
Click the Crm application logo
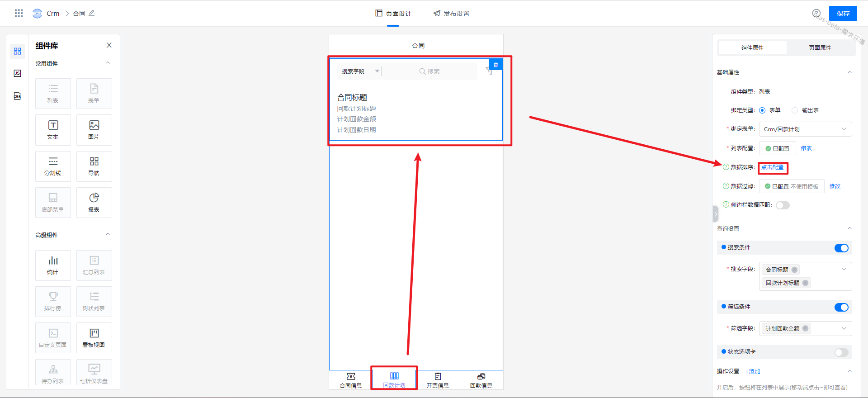(37, 14)
